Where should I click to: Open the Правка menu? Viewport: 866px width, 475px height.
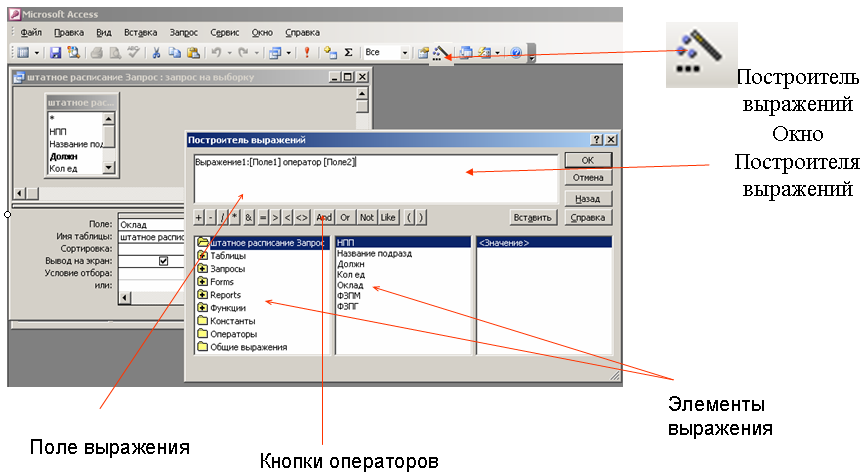[x=69, y=33]
